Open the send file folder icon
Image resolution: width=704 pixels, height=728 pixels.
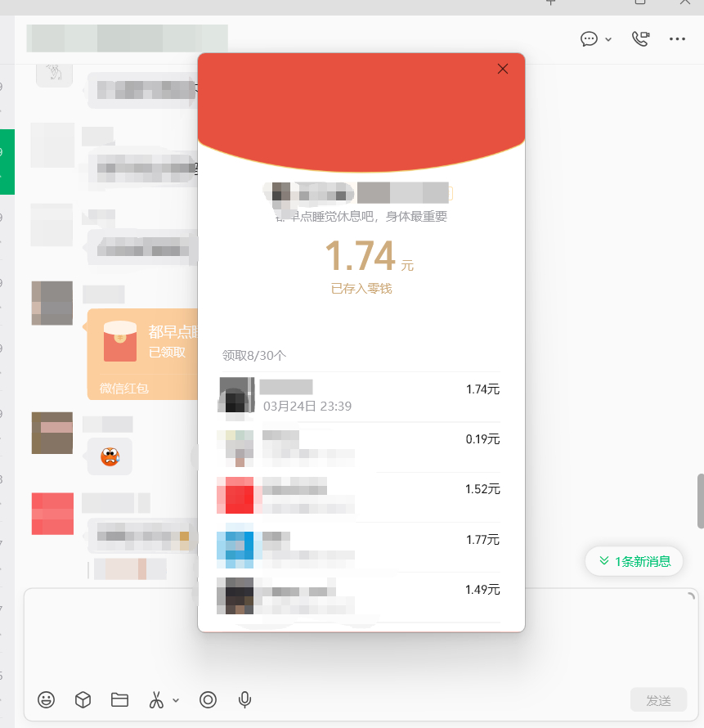coord(119,699)
